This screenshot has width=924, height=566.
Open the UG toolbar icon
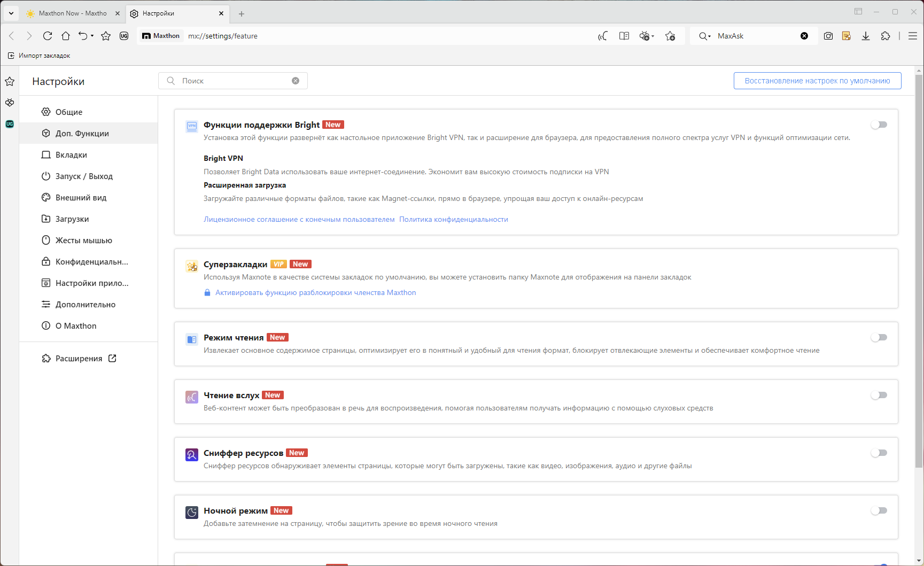124,36
